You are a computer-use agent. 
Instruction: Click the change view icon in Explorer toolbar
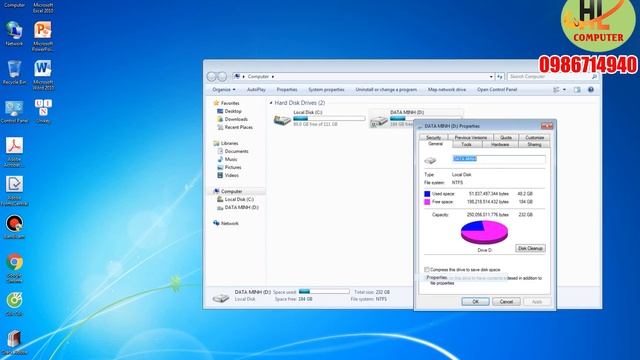pos(556,89)
